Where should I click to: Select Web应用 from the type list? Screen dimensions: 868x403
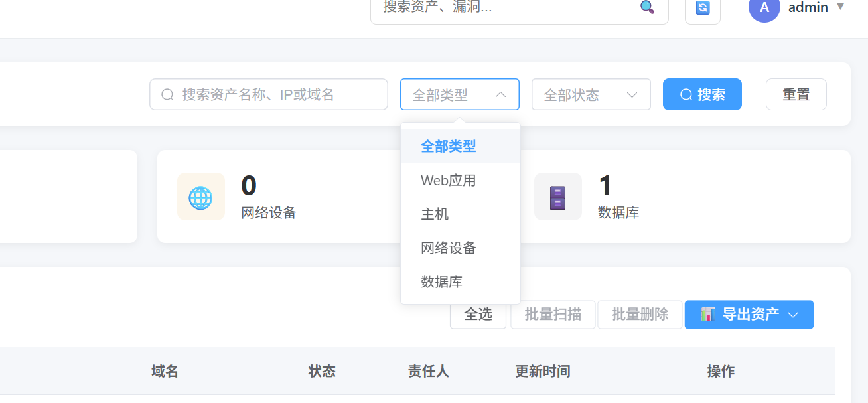449,181
